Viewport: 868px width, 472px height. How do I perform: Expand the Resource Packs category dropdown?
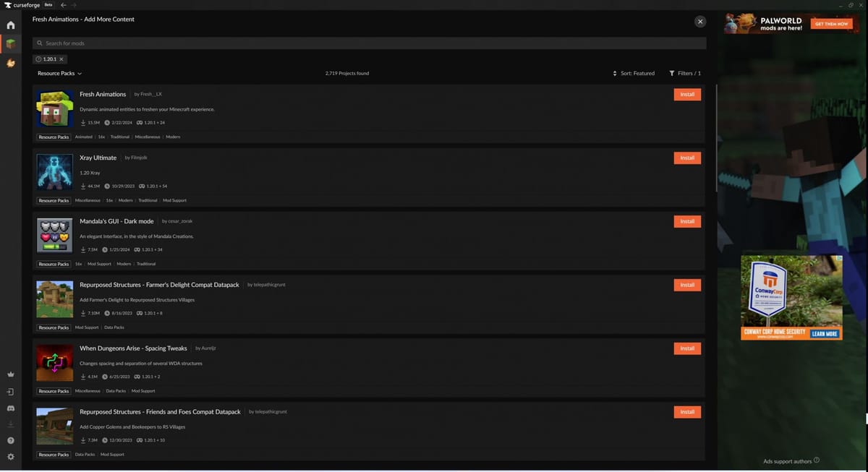tap(59, 73)
